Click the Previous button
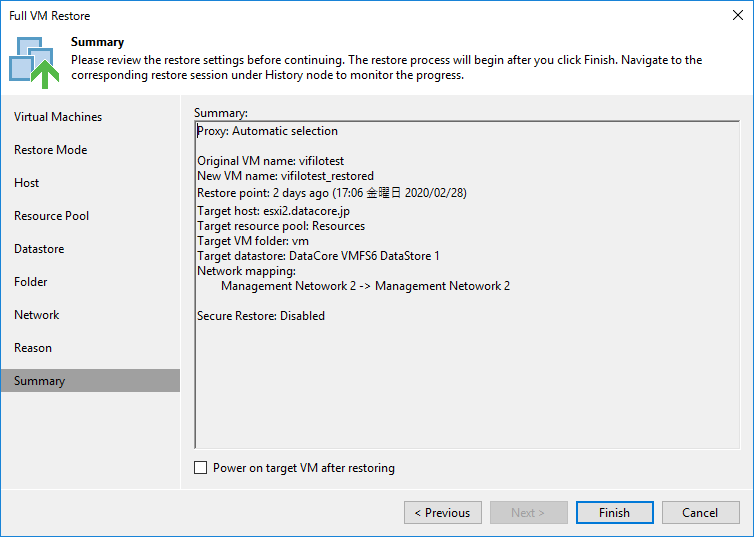Viewport: 754px width, 537px height. tap(442, 512)
